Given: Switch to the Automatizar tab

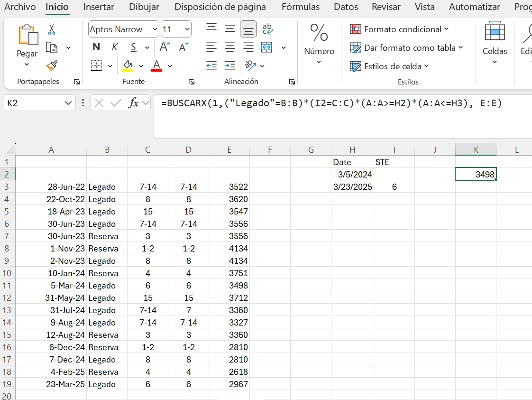Looking at the screenshot, I should 474,7.
